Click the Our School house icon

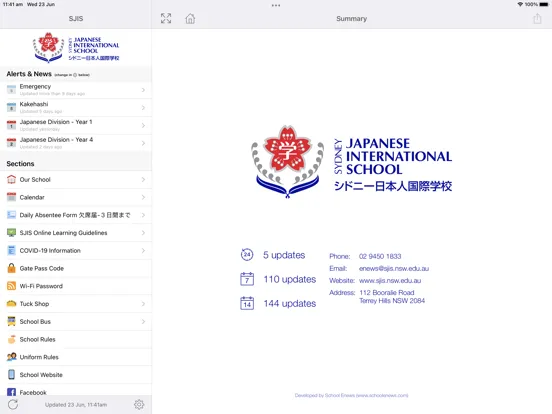[11, 179]
